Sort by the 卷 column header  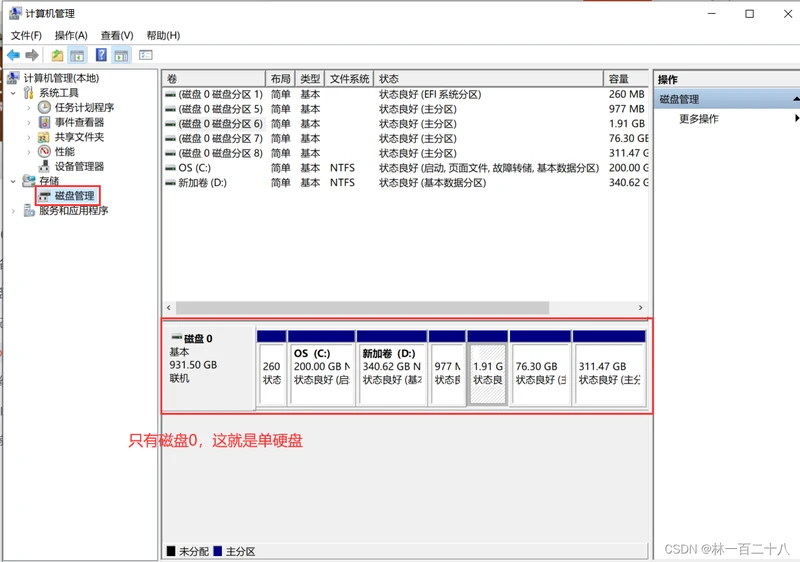214,79
